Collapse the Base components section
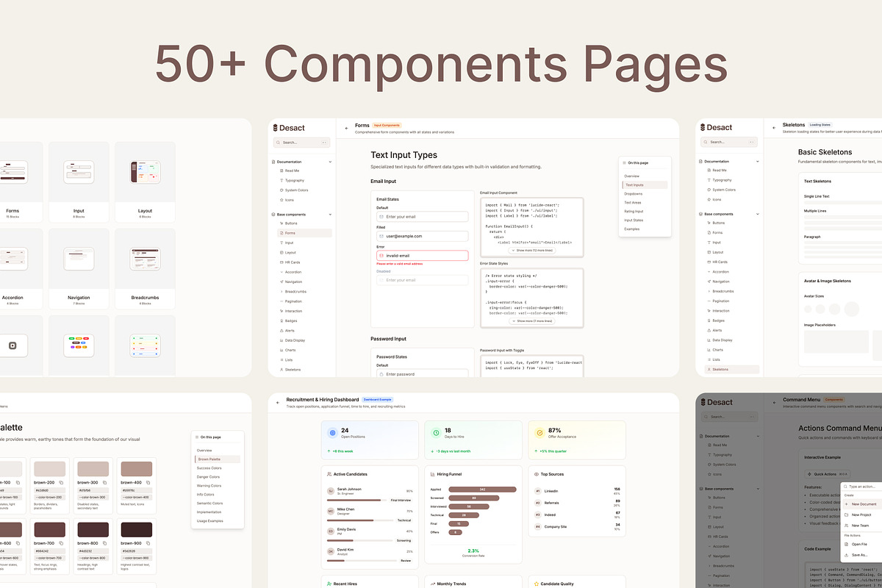Image resolution: width=882 pixels, height=588 pixels. pos(331,215)
